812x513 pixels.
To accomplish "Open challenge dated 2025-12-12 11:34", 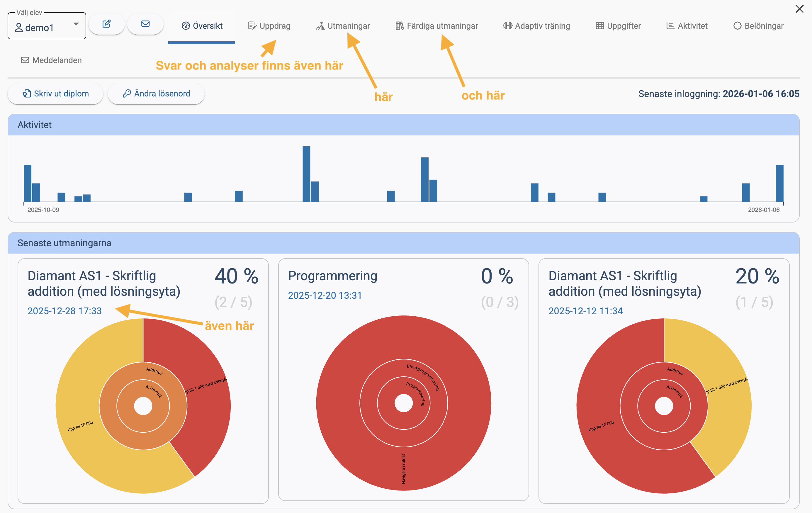I will (585, 311).
